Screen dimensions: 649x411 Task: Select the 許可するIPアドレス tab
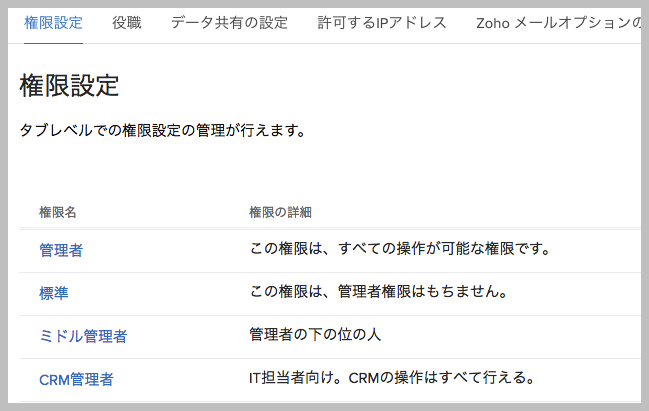[382, 22]
